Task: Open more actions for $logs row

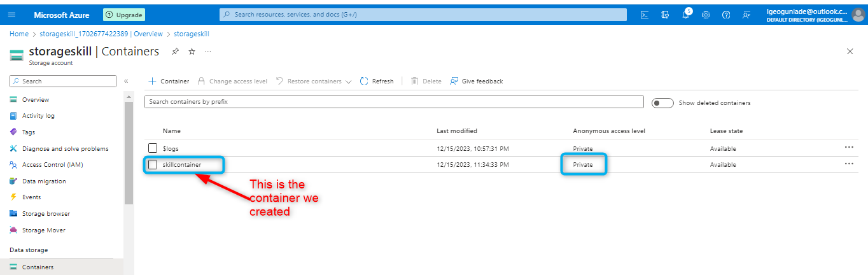Action: pos(849,147)
